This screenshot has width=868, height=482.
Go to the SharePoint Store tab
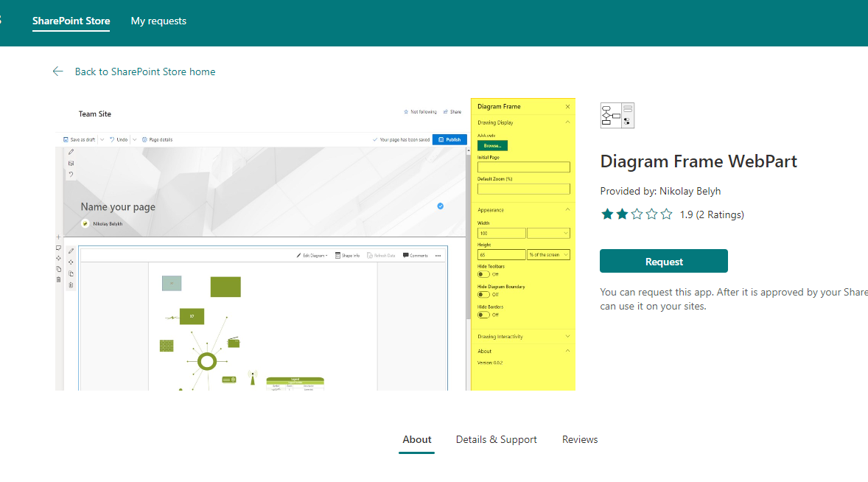click(x=71, y=21)
